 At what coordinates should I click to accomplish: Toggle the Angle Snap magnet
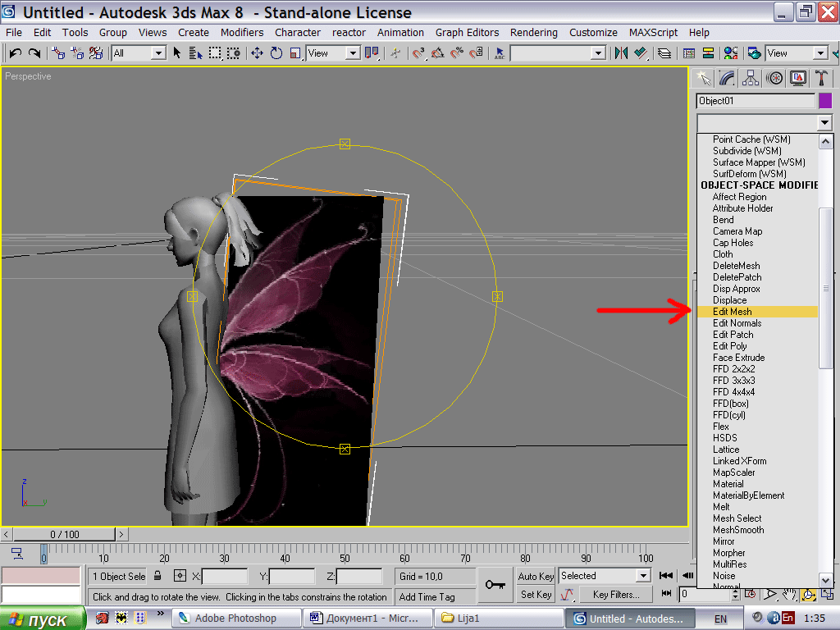(438, 53)
